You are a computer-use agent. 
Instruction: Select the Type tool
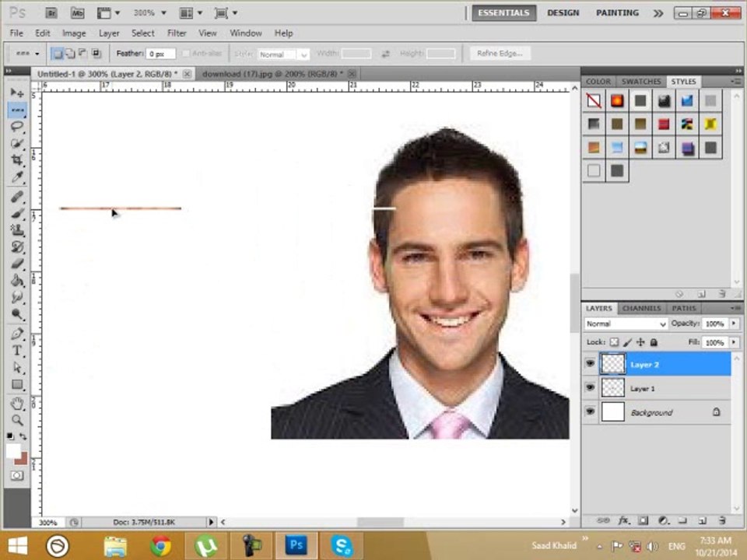[17, 351]
